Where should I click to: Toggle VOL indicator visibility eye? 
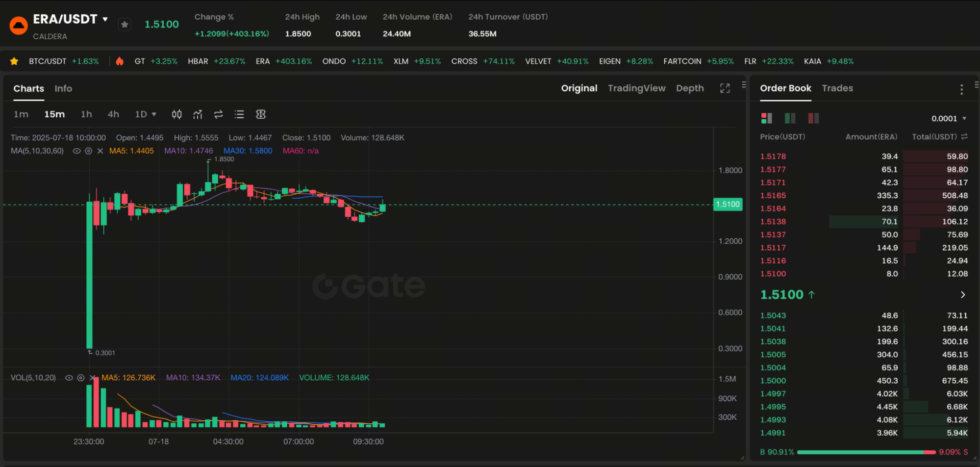69,378
